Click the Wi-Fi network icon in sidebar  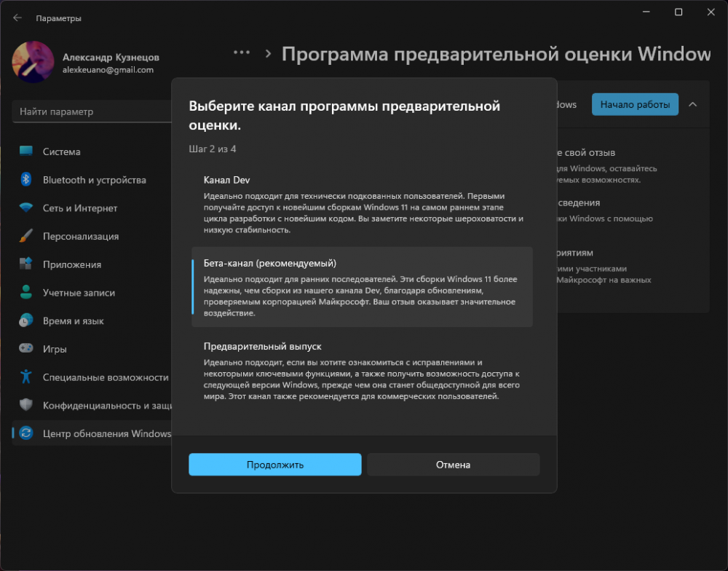pos(26,208)
